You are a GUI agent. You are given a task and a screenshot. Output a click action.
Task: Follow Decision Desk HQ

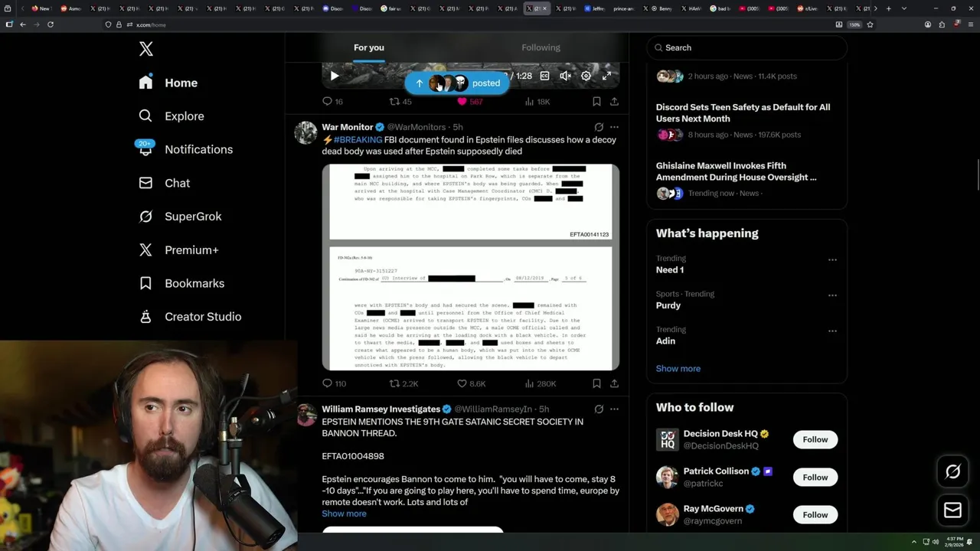[815, 439]
